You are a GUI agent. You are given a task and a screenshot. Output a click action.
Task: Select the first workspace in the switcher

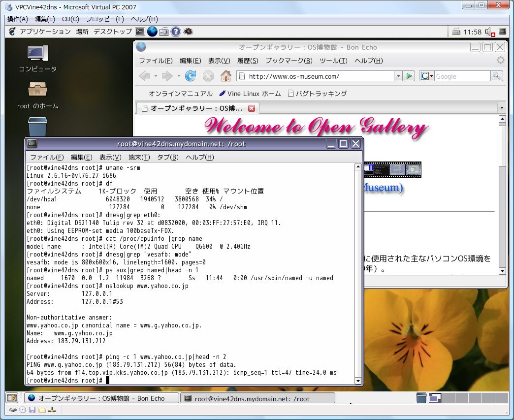[x=435, y=398]
